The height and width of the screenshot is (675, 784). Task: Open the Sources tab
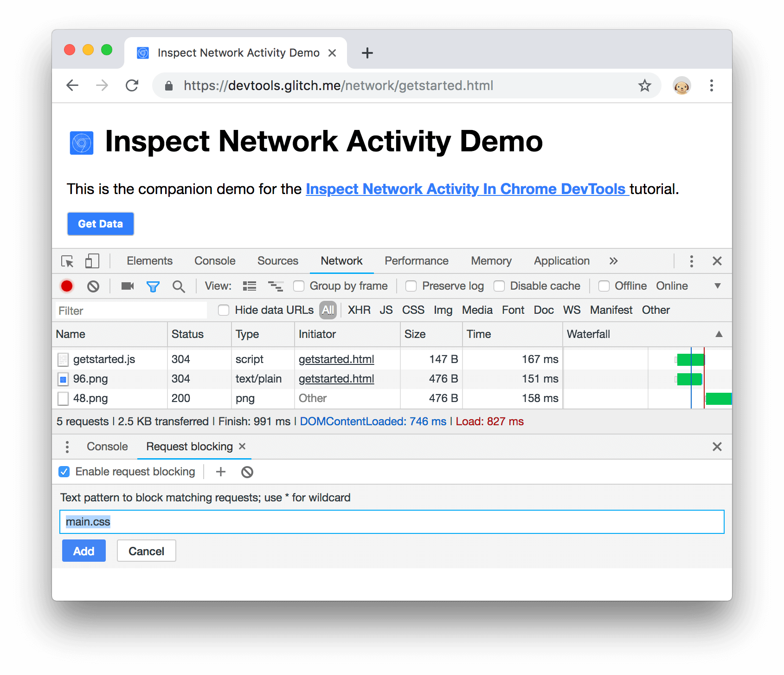click(278, 261)
